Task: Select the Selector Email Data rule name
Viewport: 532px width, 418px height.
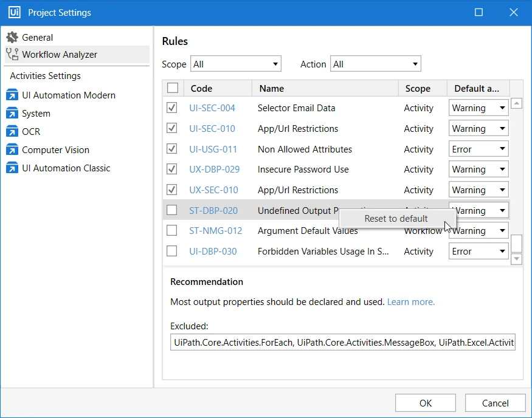Action: pyautogui.click(x=296, y=108)
